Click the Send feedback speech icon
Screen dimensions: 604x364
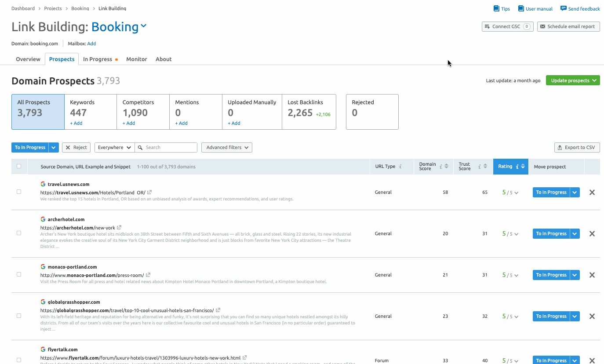click(563, 8)
